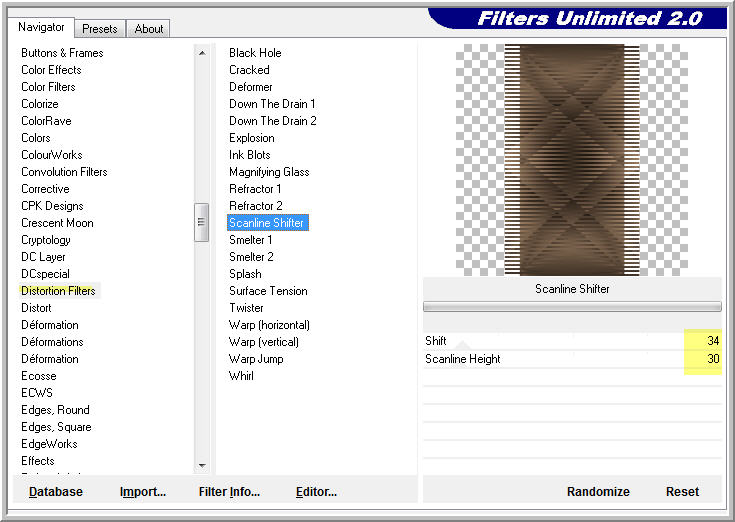Click the Shift value 34
Viewport: 735px width, 522px height.
[x=713, y=341]
